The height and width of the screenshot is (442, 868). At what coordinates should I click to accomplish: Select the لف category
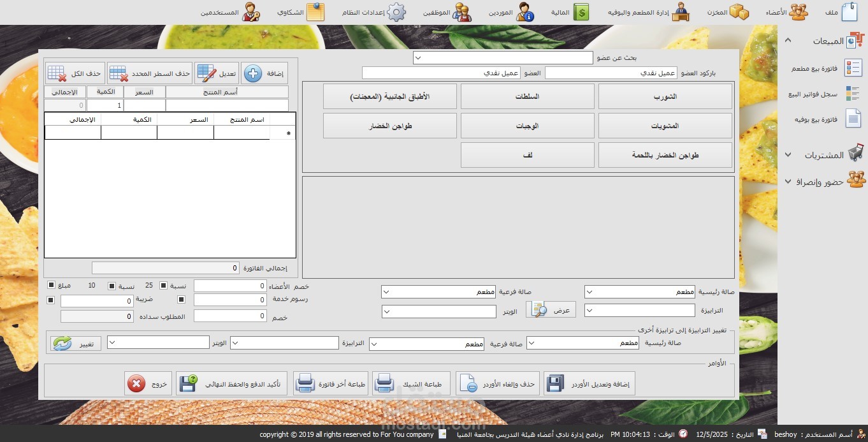(x=528, y=155)
